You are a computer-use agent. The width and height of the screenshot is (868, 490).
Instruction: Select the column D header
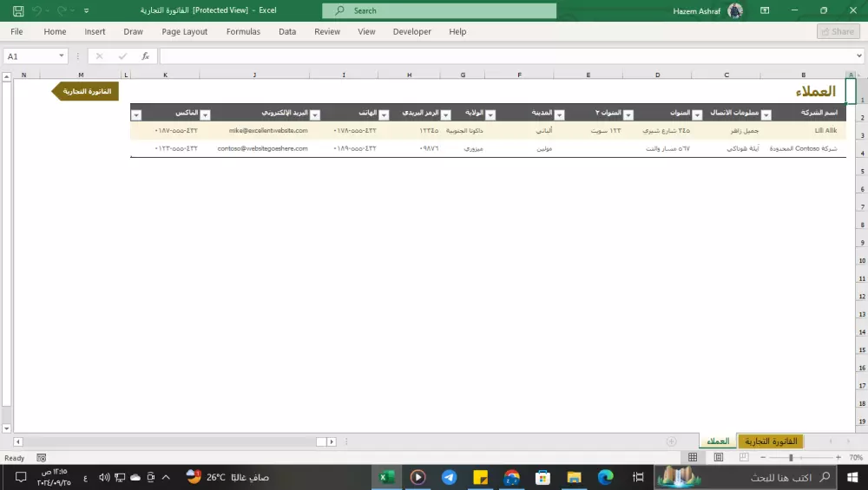657,75
